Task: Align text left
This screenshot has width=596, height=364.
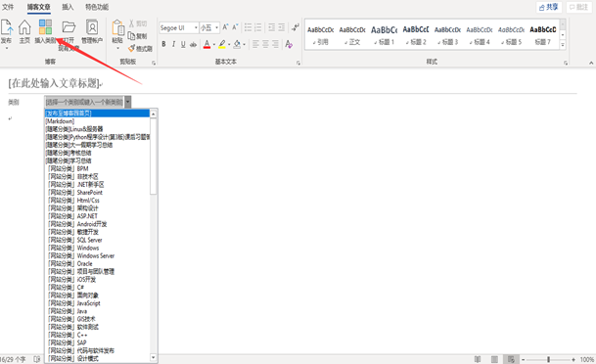Action: click(x=255, y=44)
